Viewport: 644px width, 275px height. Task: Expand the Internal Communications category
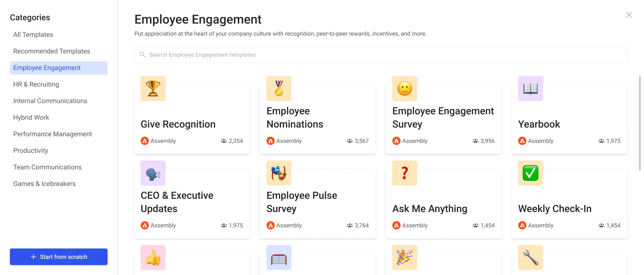click(x=50, y=101)
